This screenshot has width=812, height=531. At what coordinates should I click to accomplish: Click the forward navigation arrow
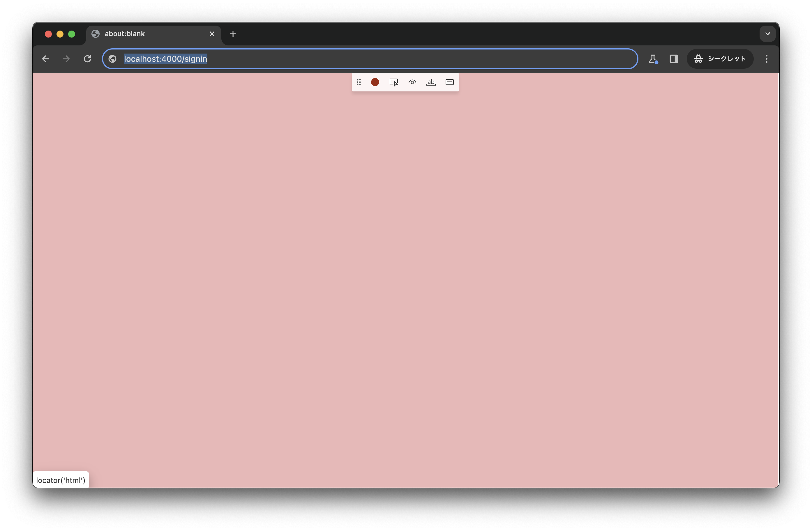pos(66,59)
